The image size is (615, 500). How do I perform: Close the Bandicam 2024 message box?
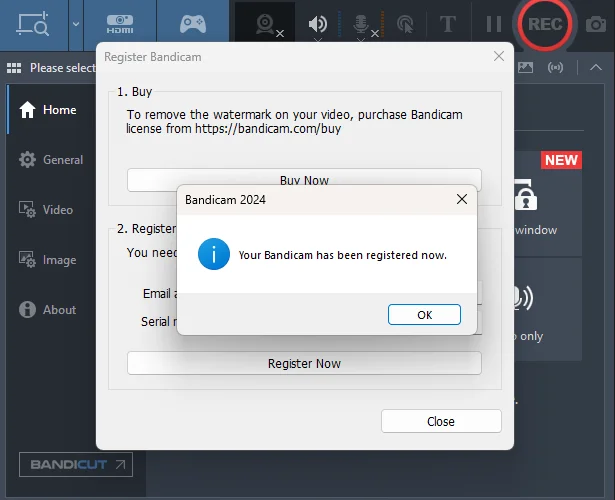pos(462,199)
